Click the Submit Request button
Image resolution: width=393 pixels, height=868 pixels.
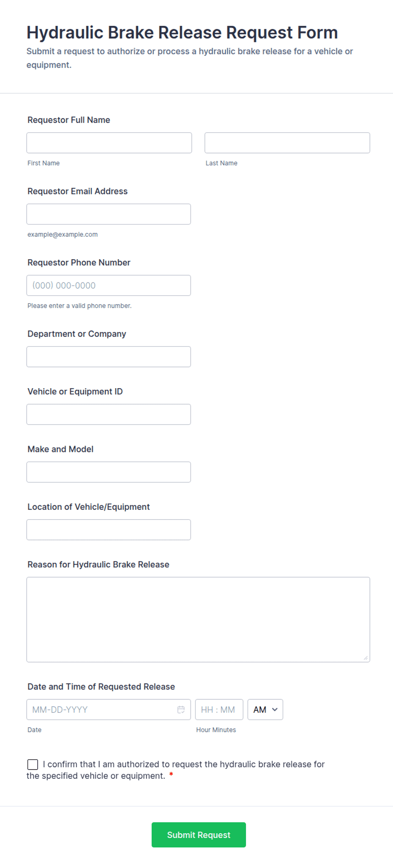tap(199, 835)
